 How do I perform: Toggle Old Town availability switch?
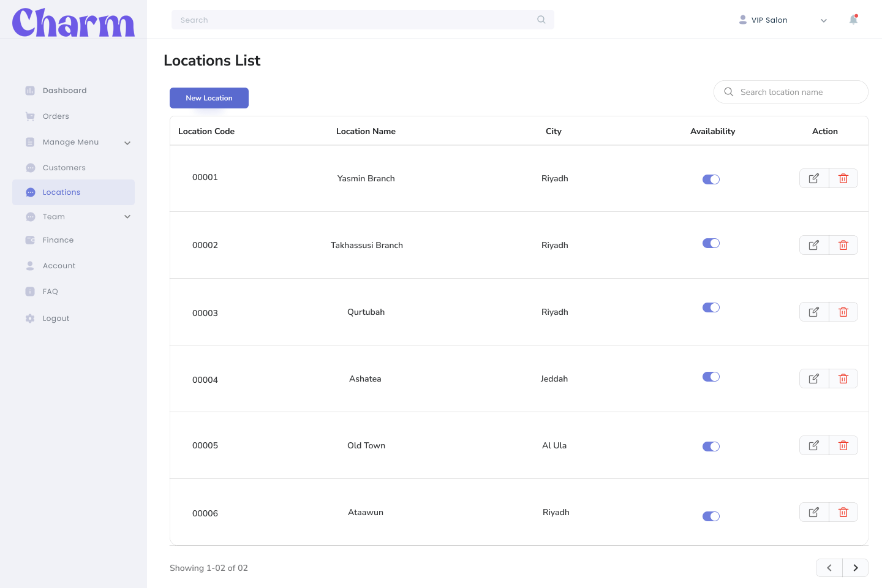tap(711, 447)
